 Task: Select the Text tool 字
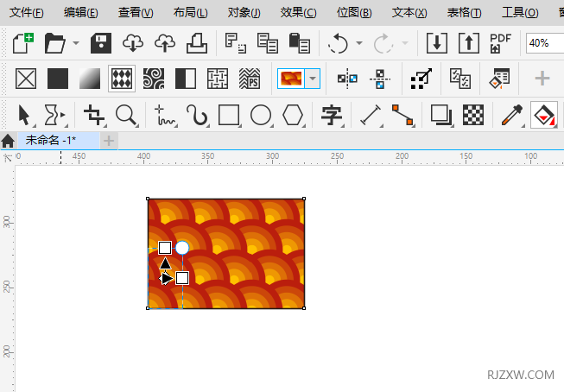pos(332,115)
